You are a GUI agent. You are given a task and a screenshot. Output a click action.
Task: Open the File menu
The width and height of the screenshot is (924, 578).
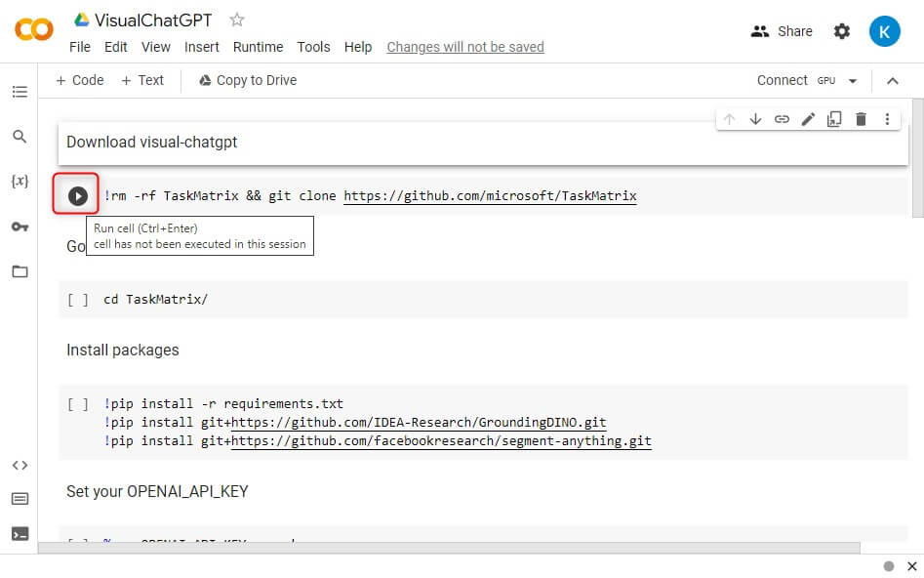(80, 47)
